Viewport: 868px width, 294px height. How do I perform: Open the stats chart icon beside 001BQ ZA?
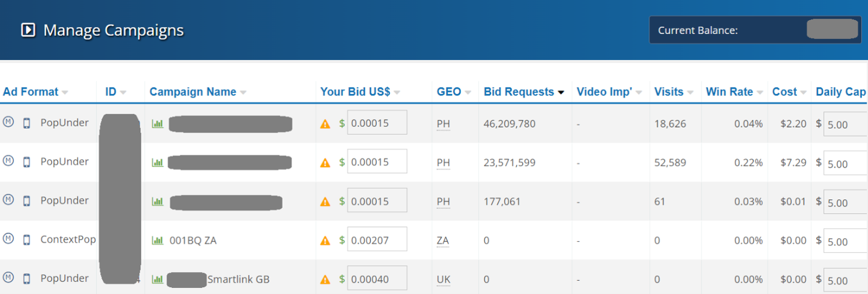point(157,240)
